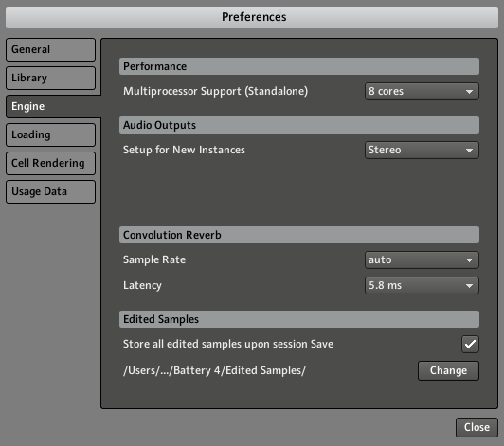Screen dimensions: 504x446
Task: Open the Sample Rate auto dropdown
Action: (422, 260)
